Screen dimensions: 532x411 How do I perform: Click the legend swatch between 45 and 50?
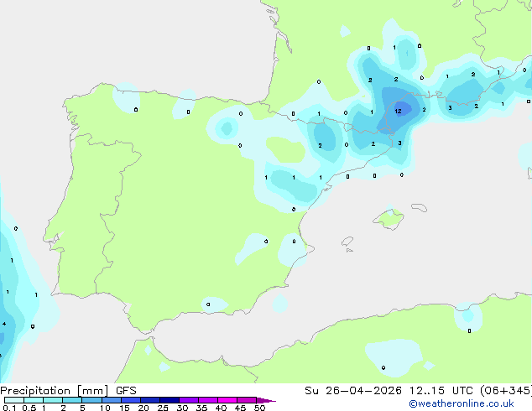pyautogui.click(x=247, y=400)
